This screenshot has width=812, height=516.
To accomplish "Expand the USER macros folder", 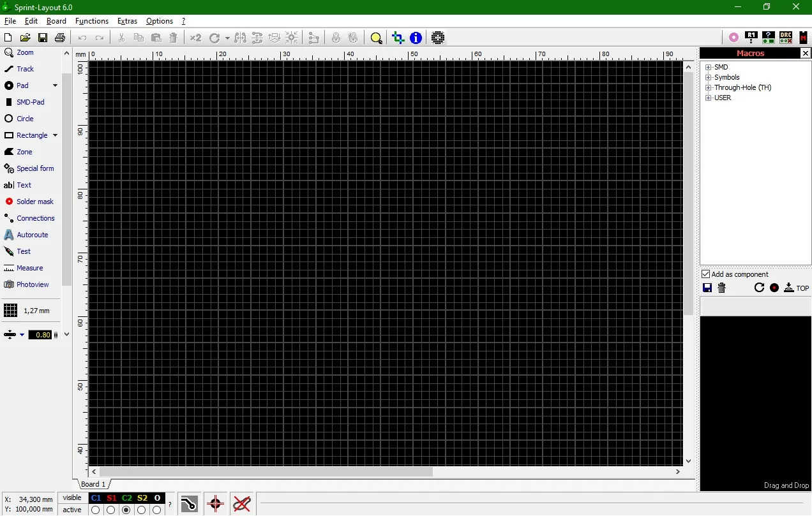I will [708, 98].
